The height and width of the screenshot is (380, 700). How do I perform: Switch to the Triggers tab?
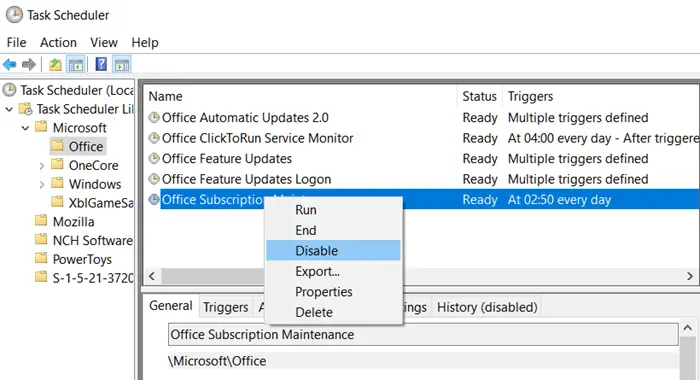(226, 307)
